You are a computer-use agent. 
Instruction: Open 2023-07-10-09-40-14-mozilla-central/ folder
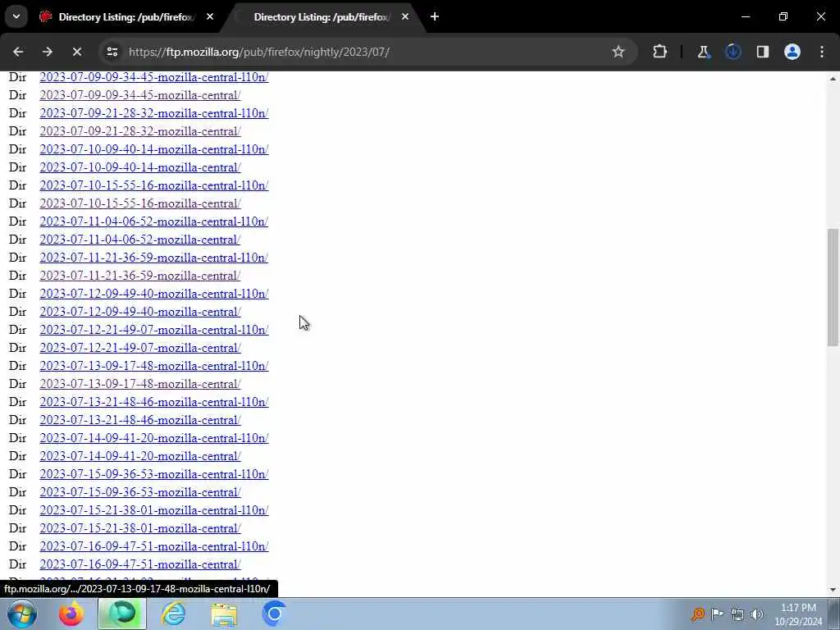pyautogui.click(x=139, y=167)
